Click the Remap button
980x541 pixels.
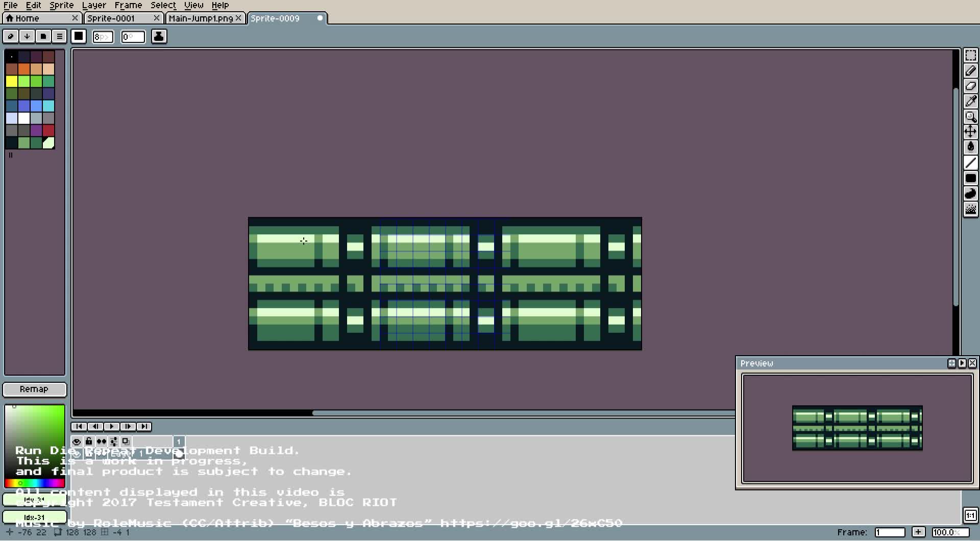coord(34,389)
